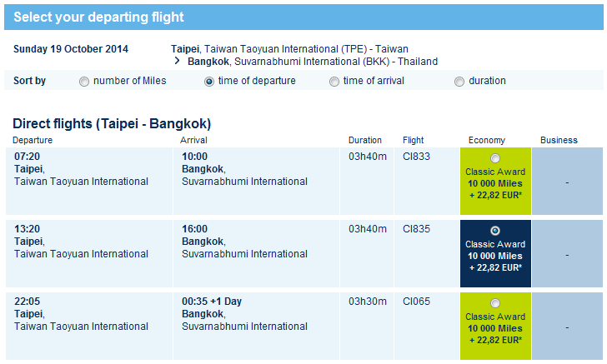
Task: Click the Business cell for the 07:20 flight
Action: coord(567,182)
